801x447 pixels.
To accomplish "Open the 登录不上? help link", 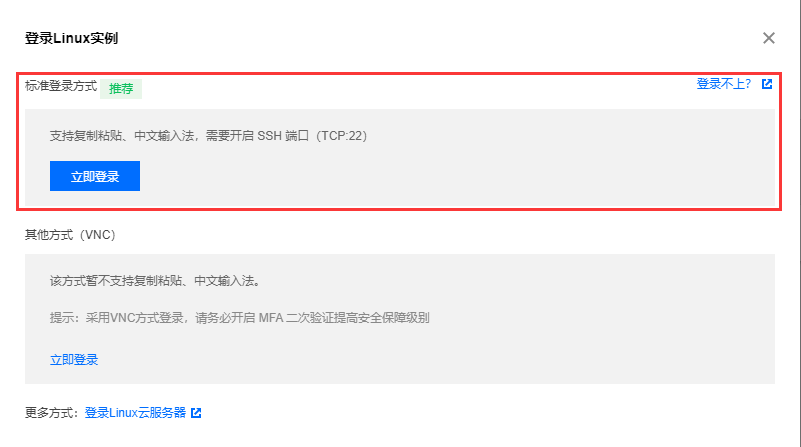I will click(x=723, y=84).
